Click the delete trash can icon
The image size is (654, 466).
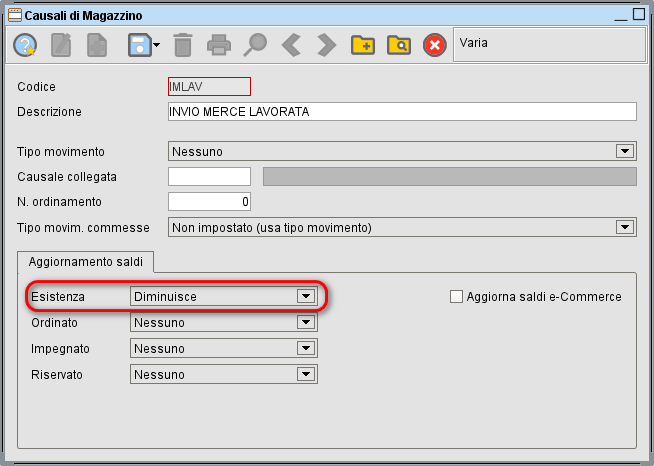click(x=182, y=45)
